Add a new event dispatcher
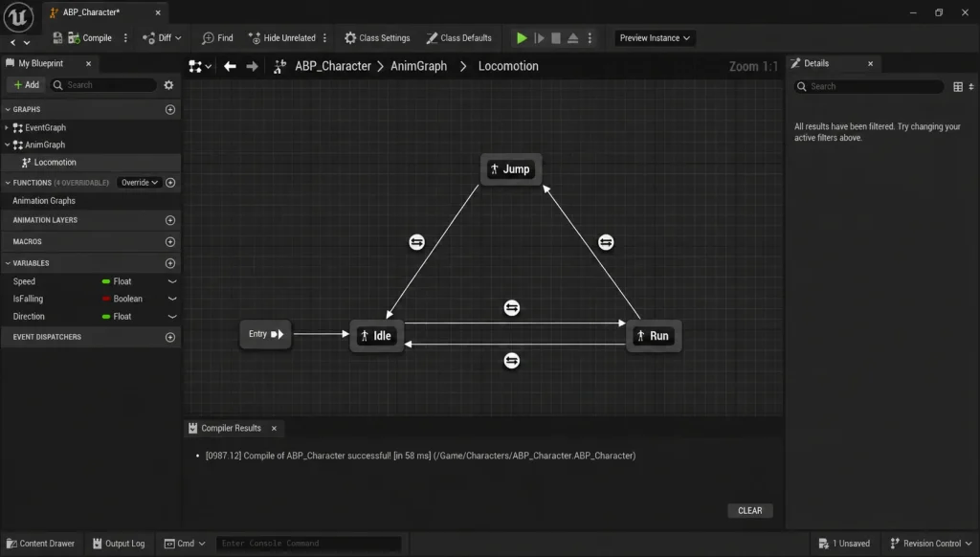 pyautogui.click(x=170, y=337)
